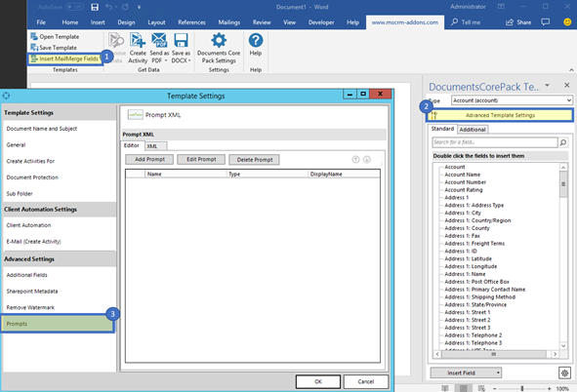The width and height of the screenshot is (577, 392).
Task: Click the Share button
Action: (518, 22)
